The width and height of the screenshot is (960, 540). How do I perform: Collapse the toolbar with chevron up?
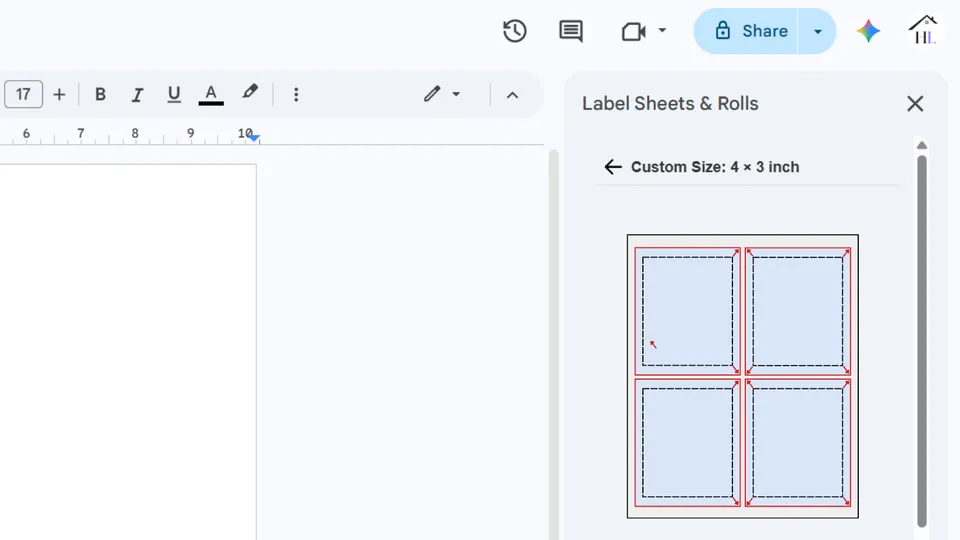[x=512, y=95]
